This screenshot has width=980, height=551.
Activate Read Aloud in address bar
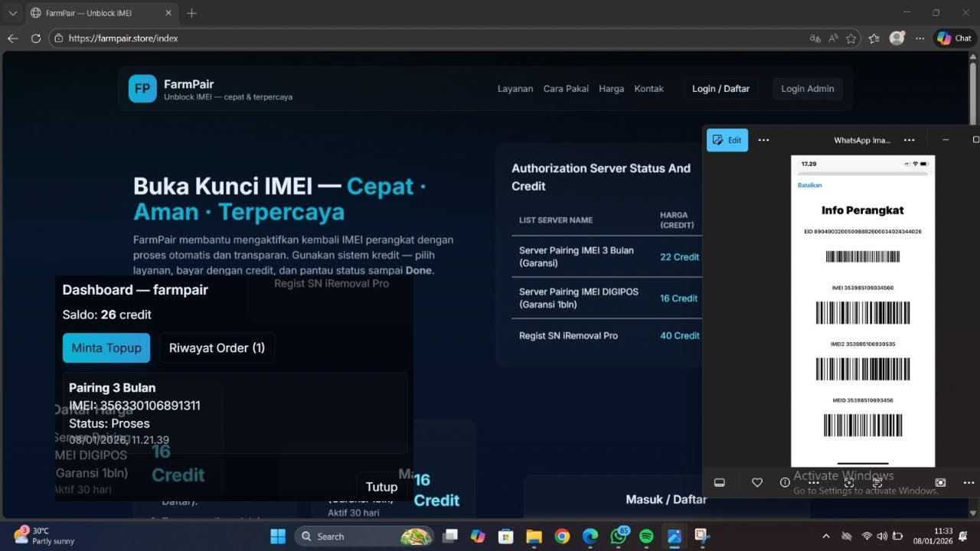click(x=833, y=38)
